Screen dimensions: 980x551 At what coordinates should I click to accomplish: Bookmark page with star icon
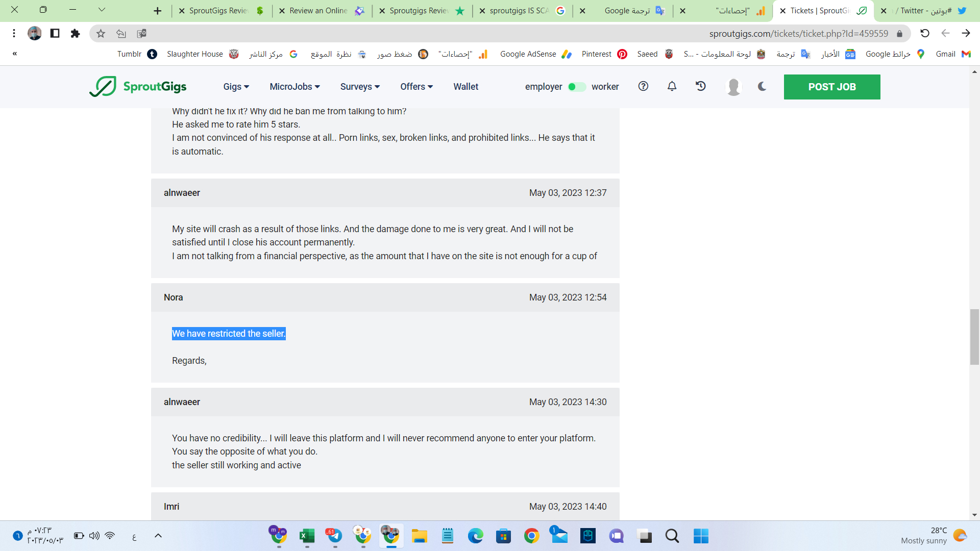tap(101, 34)
